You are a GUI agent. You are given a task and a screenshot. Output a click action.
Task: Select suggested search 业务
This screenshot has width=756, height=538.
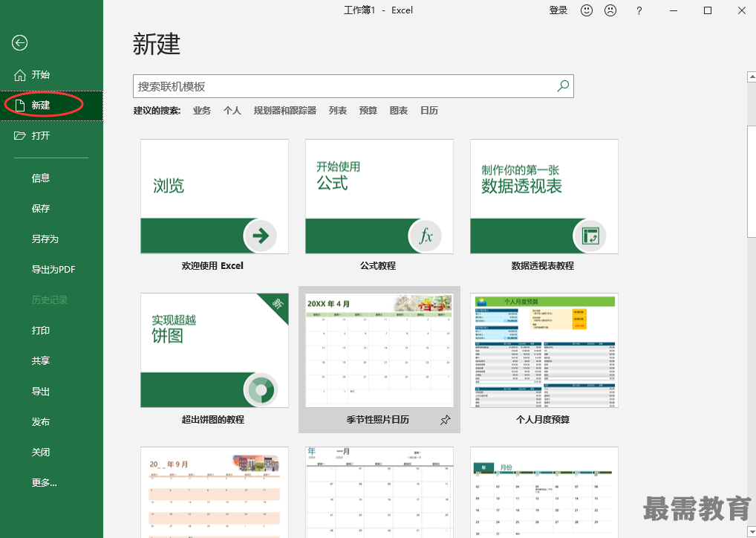pyautogui.click(x=201, y=111)
